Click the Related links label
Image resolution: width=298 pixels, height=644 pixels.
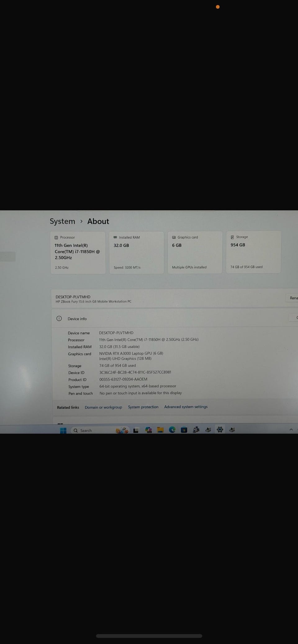[x=68, y=407]
